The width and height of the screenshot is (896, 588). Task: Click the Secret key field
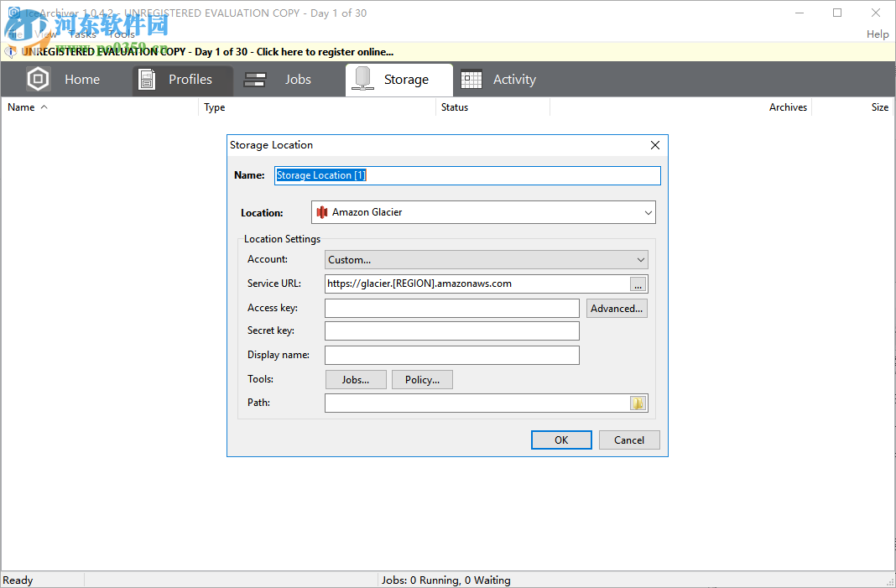[452, 330]
